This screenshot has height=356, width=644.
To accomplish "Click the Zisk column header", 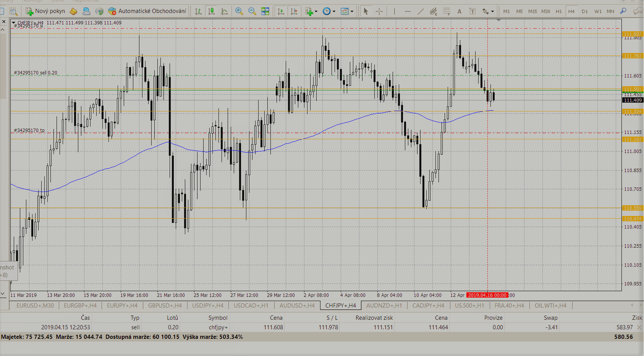I will click(x=637, y=317).
